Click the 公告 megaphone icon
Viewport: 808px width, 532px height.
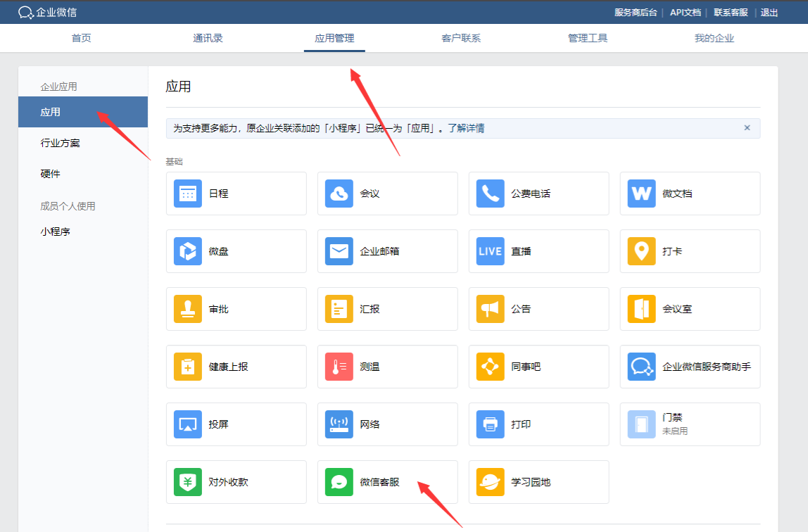click(490, 309)
